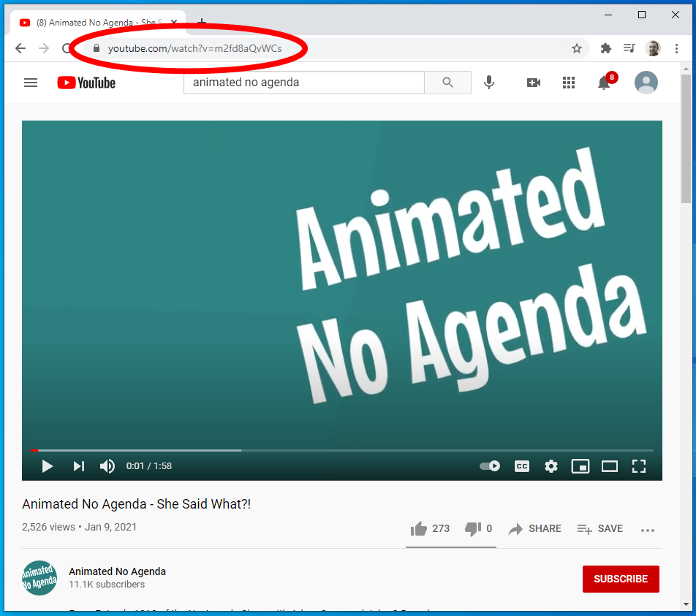Dislike the video with thumbs down
The image size is (696, 616).
coord(473,528)
